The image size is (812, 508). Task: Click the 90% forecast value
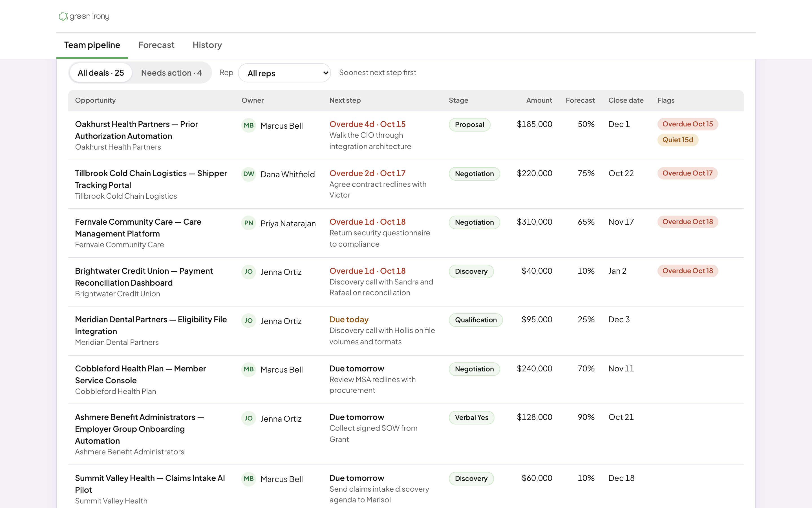point(586,417)
